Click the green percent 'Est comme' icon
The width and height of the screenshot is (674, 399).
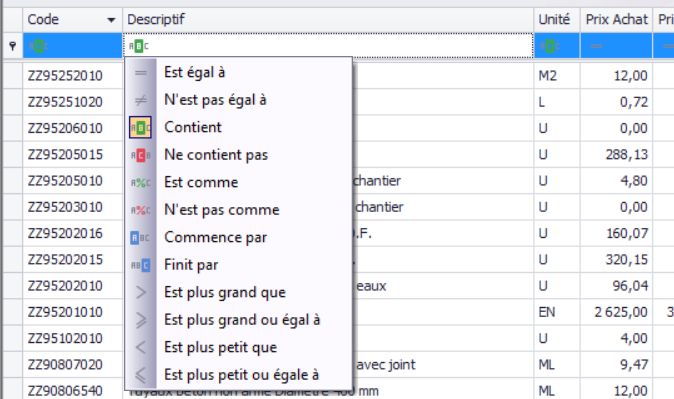point(141,183)
